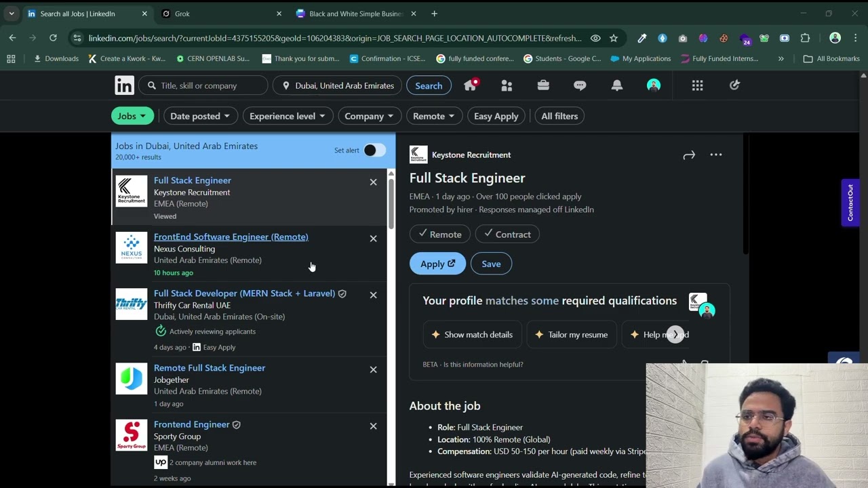Open All filters
Image resolution: width=868 pixels, height=488 pixels.
(559, 116)
